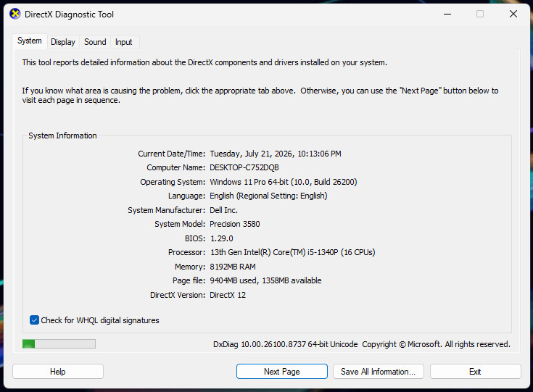Click Save All Information button
The width and height of the screenshot is (533, 392).
[379, 371]
